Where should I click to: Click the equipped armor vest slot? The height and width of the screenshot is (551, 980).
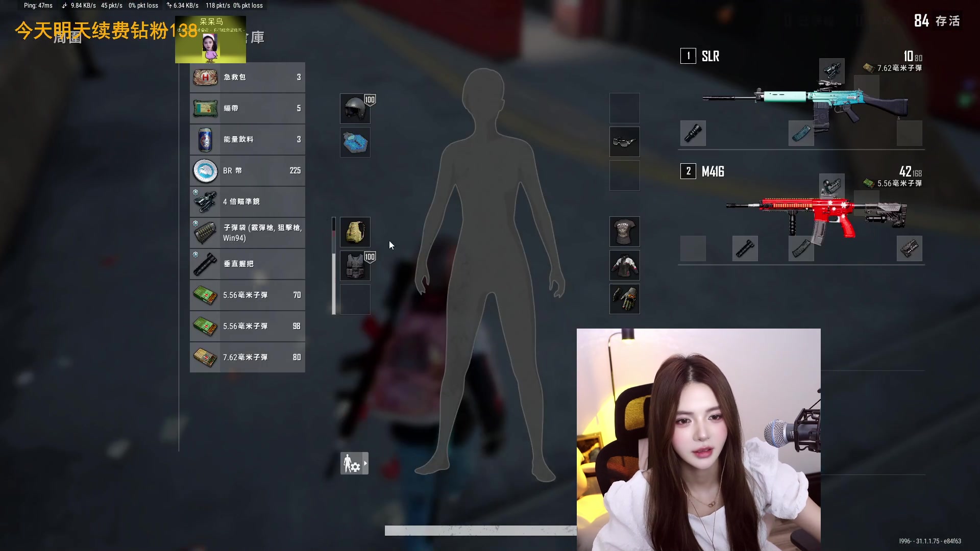(x=355, y=265)
